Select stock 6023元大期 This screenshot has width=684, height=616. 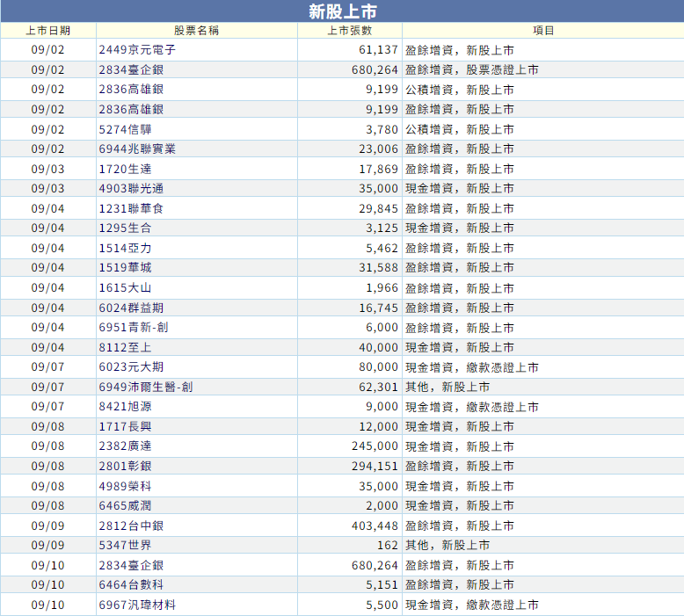click(x=131, y=367)
